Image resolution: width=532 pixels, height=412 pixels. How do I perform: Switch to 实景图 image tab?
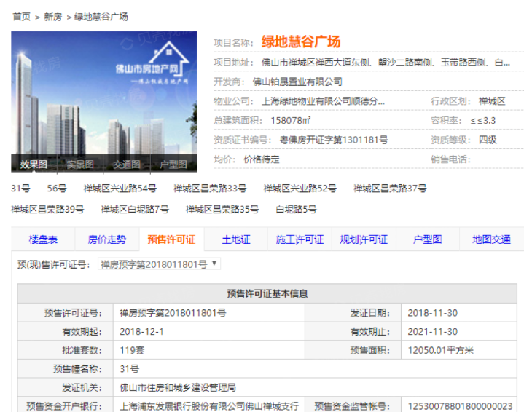tap(80, 165)
